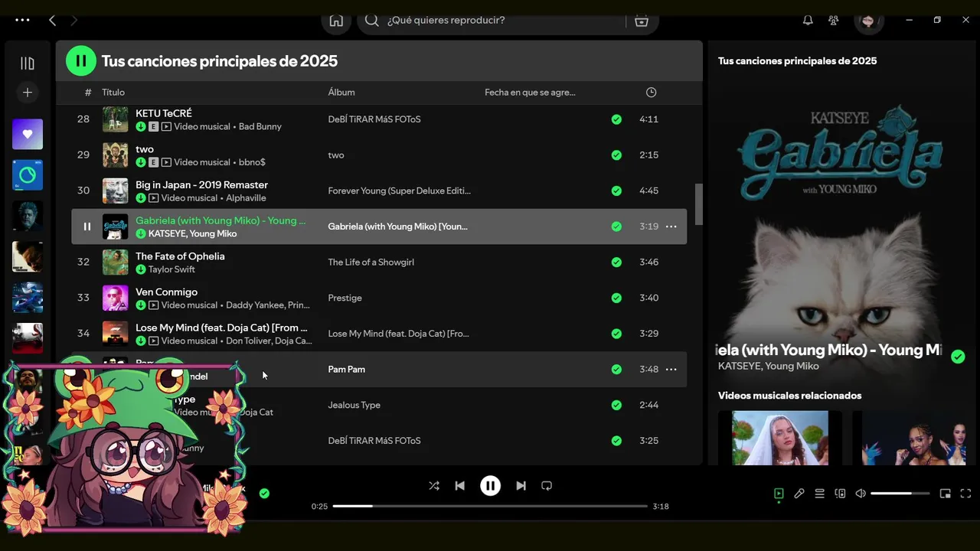Pause the Gabriela track via the row's pause icon
This screenshot has width=980, height=551.
coord(87,227)
